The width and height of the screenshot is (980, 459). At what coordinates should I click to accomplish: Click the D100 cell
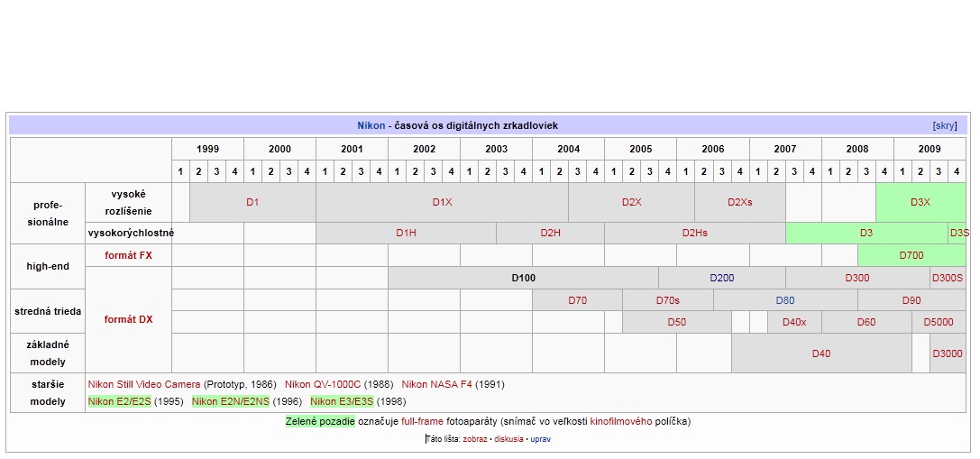tap(523, 278)
